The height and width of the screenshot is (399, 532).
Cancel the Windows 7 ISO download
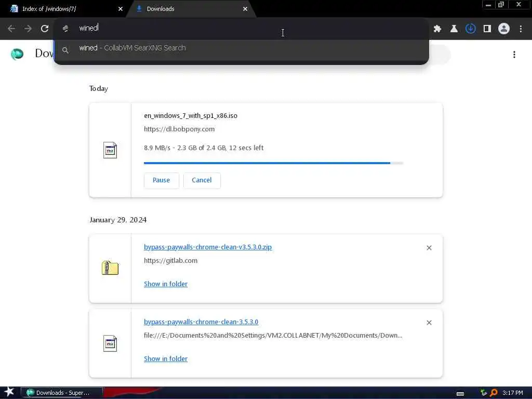coord(202,180)
